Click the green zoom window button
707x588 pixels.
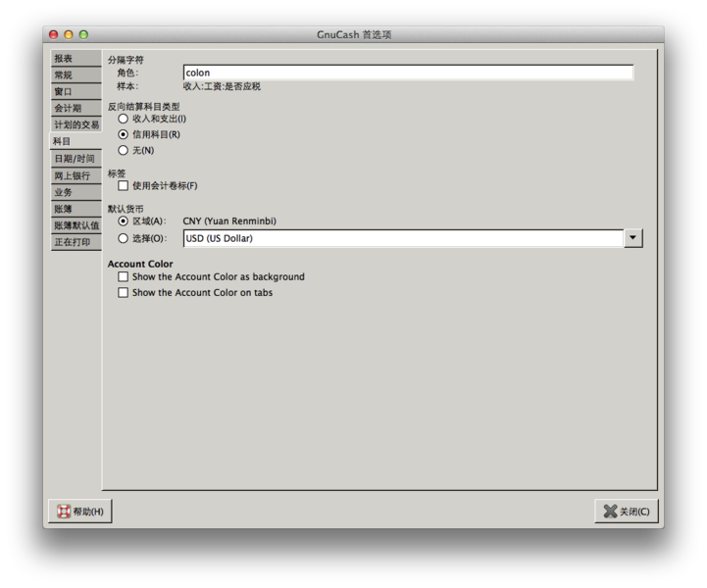coord(83,34)
